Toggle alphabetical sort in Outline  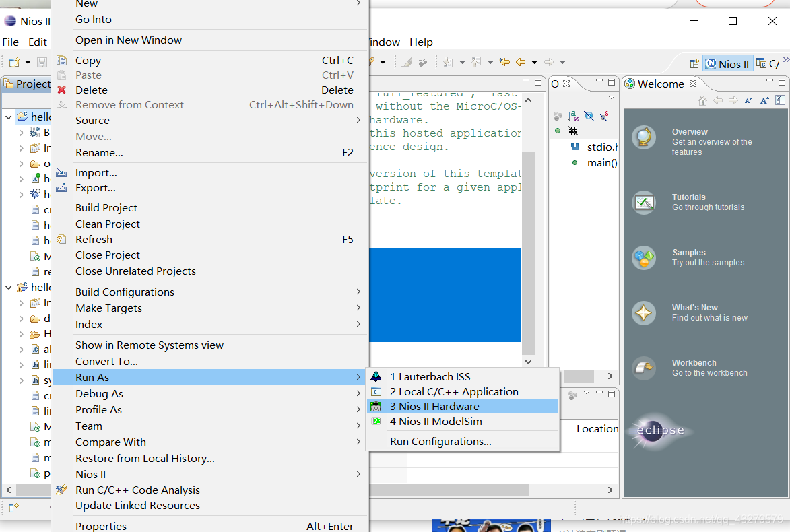[x=573, y=117]
